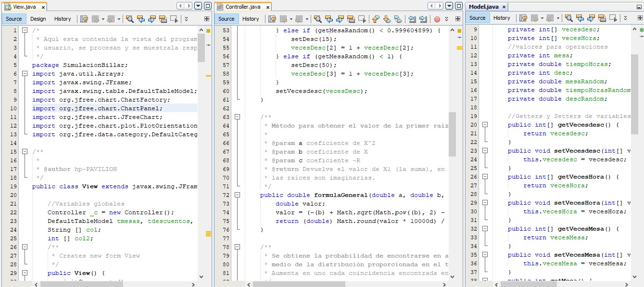
Task: Select the Controller.java file tab
Action: (x=243, y=7)
